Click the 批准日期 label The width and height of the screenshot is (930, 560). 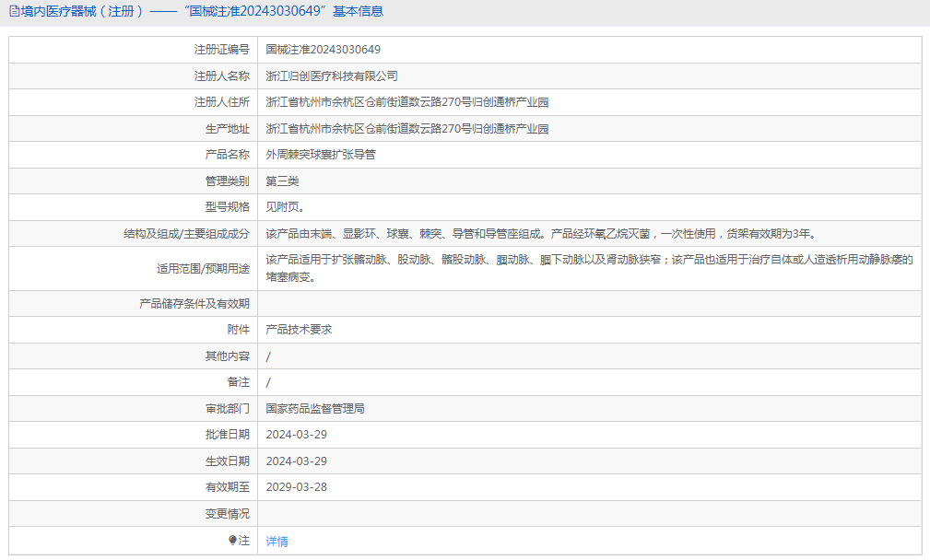coord(227,435)
